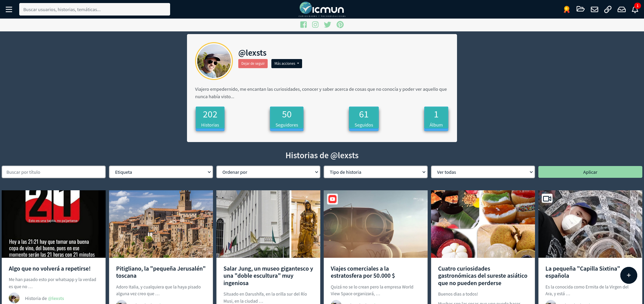Open the Salar Jung museum story title

pyautogui.click(x=268, y=276)
